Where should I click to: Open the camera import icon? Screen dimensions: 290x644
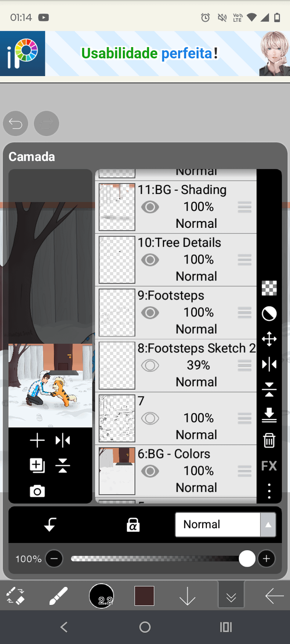click(x=37, y=491)
